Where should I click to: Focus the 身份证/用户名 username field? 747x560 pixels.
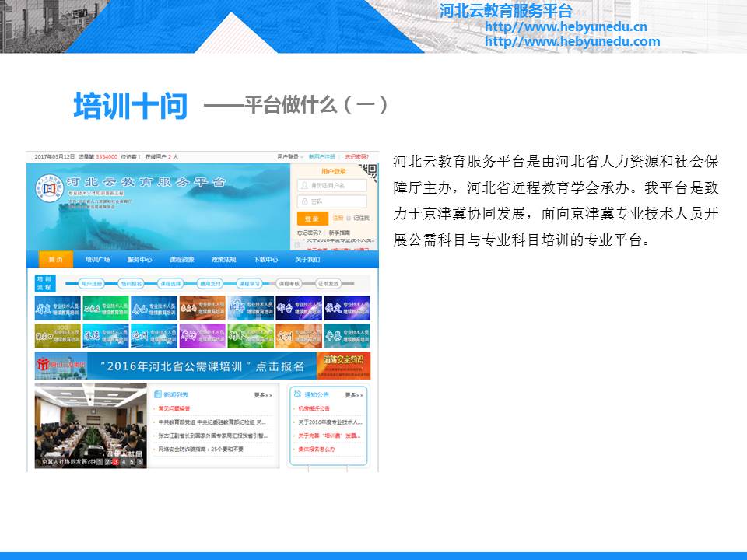click(332, 185)
